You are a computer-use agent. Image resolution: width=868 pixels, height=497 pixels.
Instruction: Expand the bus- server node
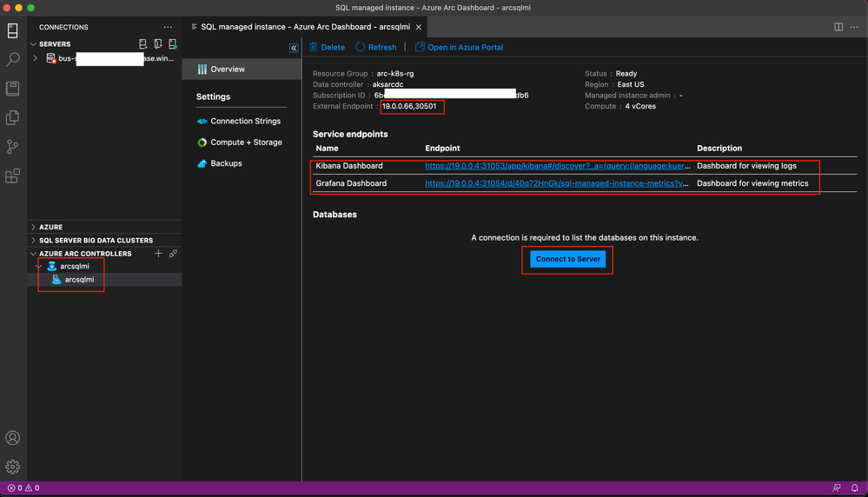(36, 58)
